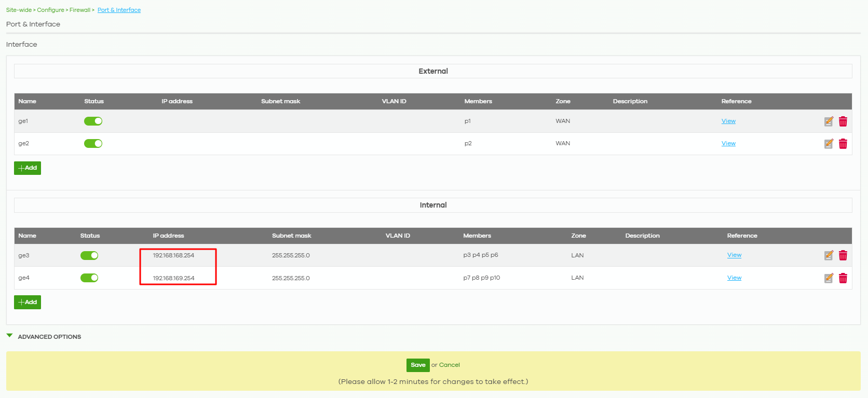The image size is (868, 398).
Task: View reference for ge1
Action: point(728,121)
